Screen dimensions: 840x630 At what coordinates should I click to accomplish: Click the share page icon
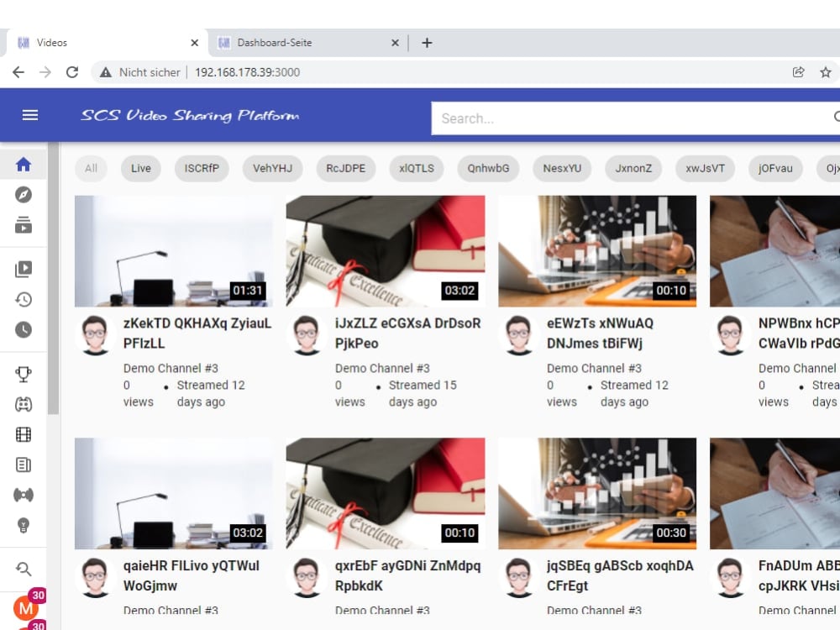coord(798,72)
